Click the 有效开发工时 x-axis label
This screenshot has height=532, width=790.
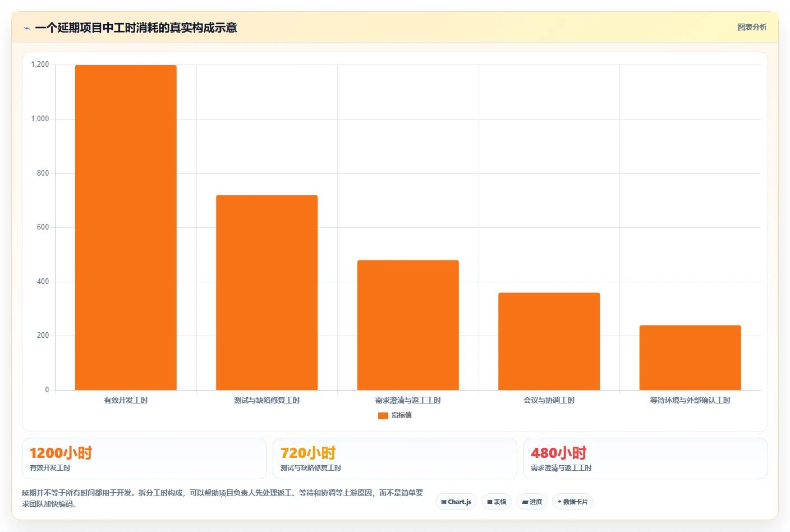point(126,400)
